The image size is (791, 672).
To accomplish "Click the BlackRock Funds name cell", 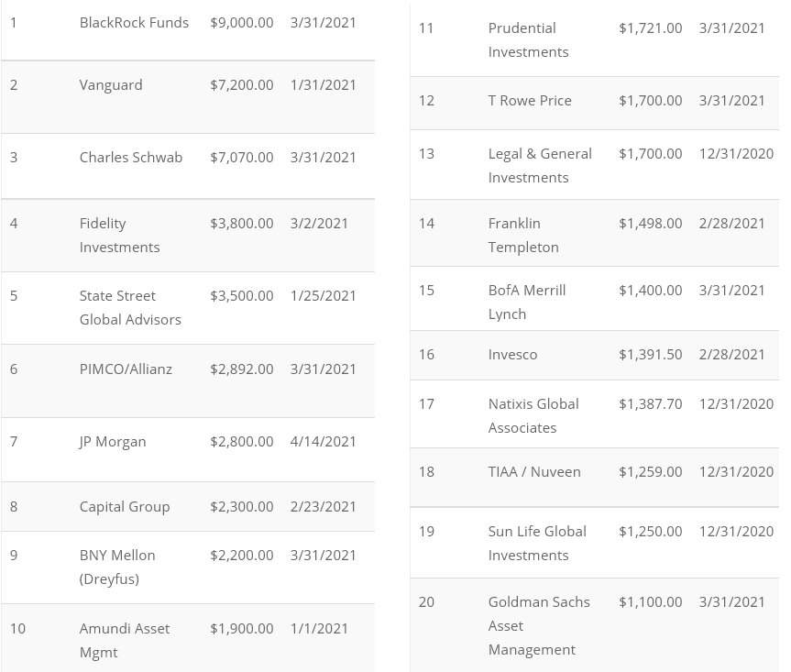I will coord(134,22).
